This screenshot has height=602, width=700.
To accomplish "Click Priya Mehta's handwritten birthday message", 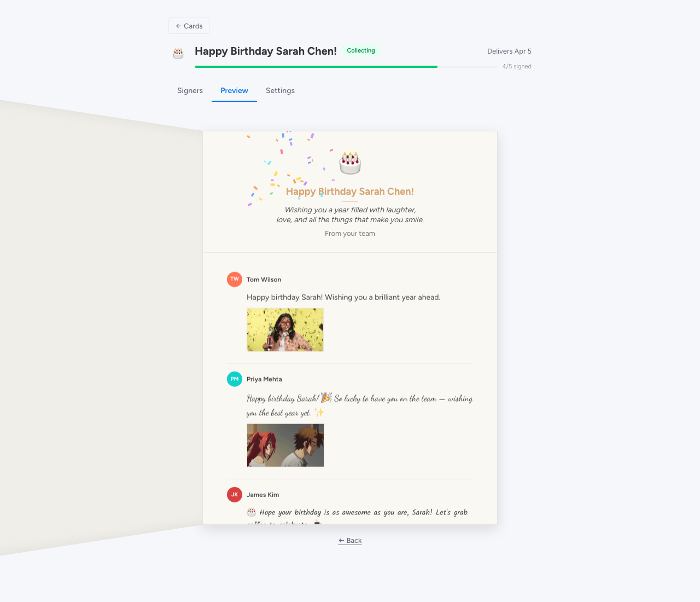I will click(x=359, y=406).
